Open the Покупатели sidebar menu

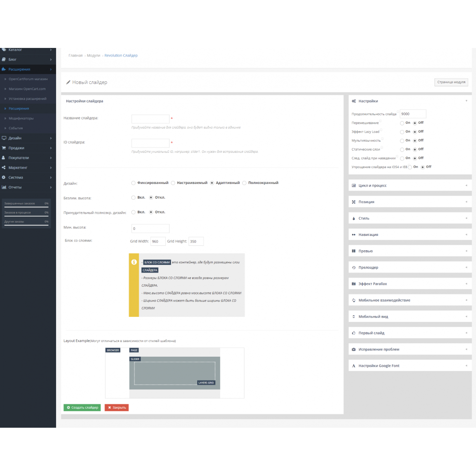tap(19, 158)
